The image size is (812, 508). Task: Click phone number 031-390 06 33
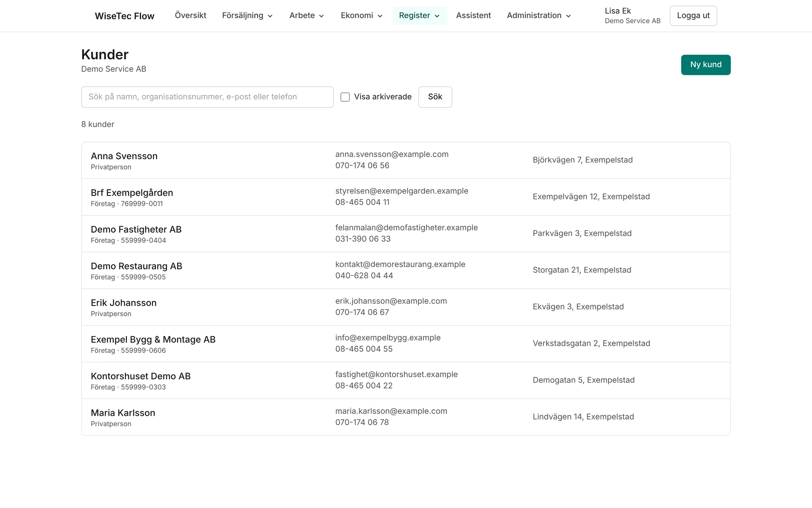click(x=363, y=239)
